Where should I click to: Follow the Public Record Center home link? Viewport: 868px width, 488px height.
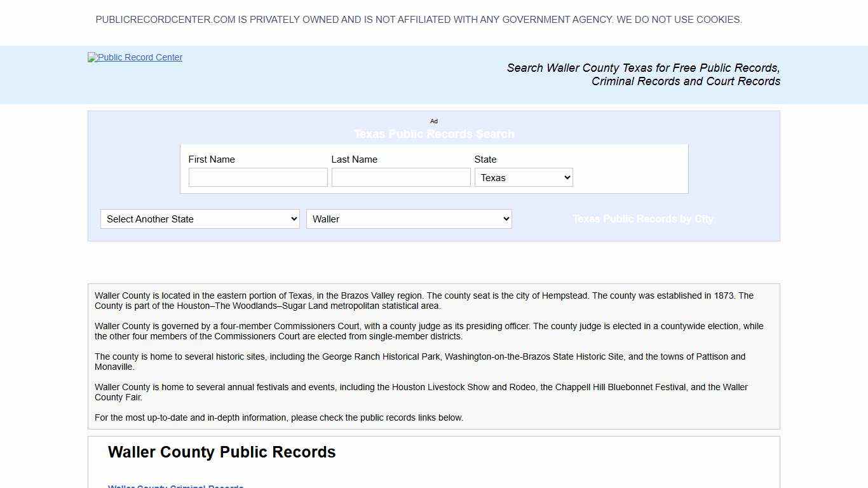[135, 57]
